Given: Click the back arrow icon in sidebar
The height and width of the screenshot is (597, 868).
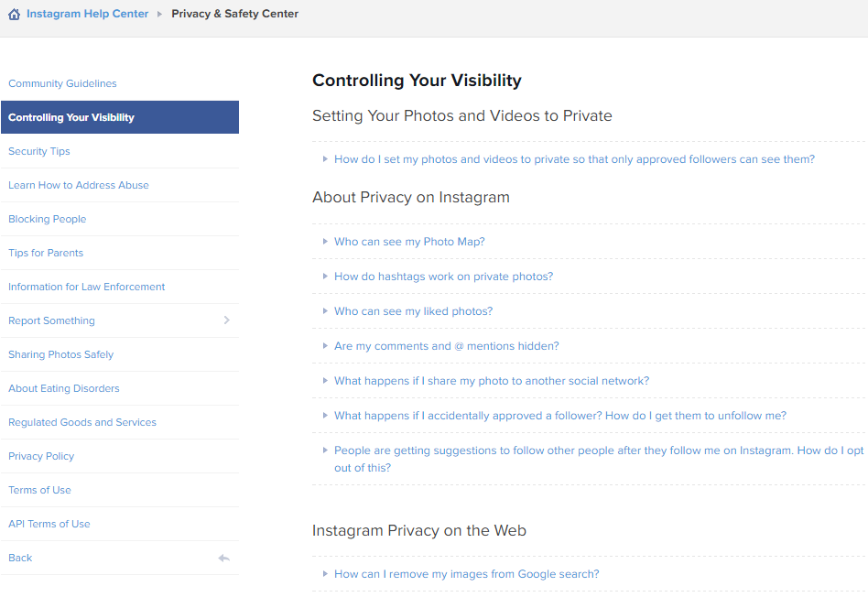Looking at the screenshot, I should [x=223, y=558].
